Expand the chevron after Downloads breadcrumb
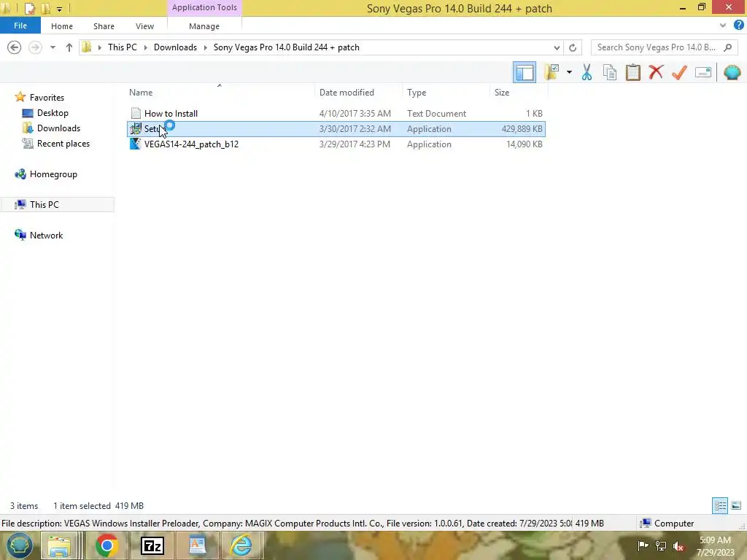This screenshot has width=747, height=560. (206, 47)
